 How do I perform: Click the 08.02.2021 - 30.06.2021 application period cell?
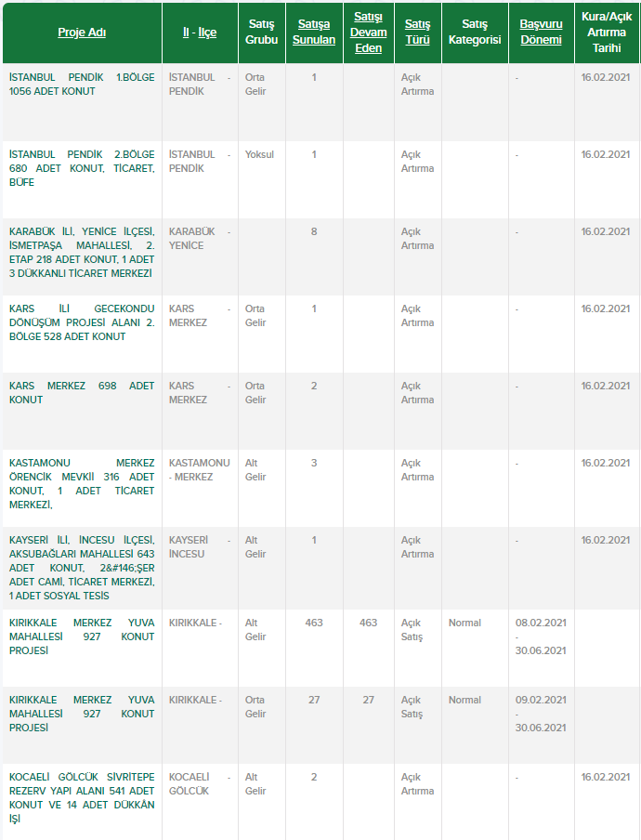(541, 637)
